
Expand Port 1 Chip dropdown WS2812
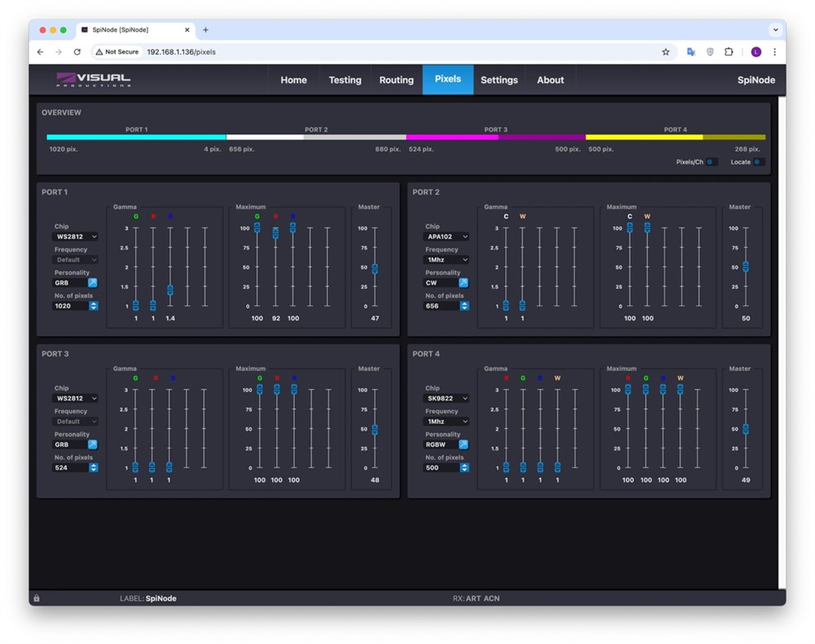pos(75,236)
